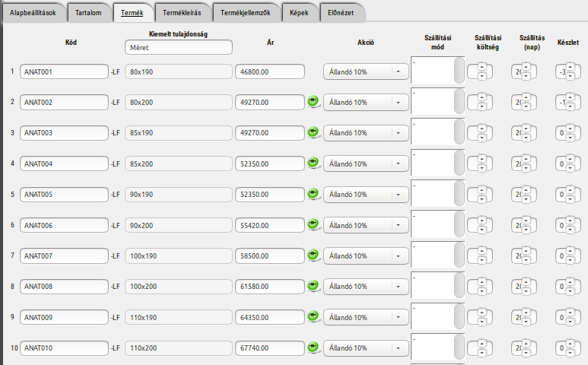Select the Termék tab
Image resolution: width=588 pixels, height=365 pixels.
tap(132, 13)
